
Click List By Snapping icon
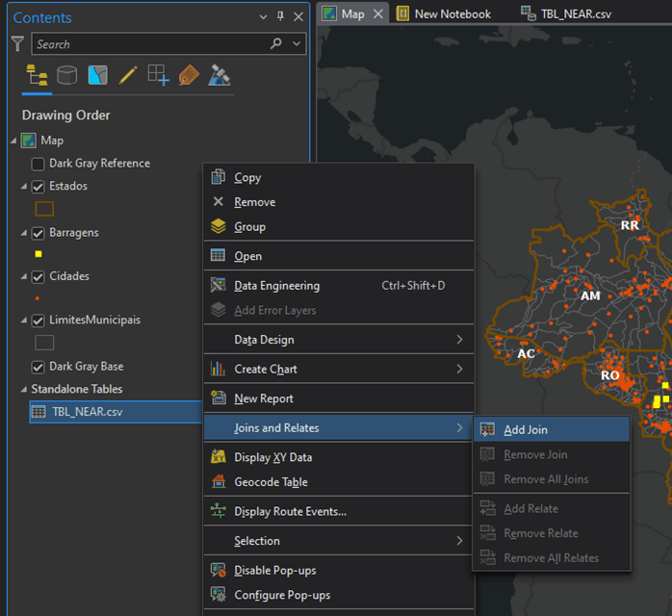tap(158, 76)
